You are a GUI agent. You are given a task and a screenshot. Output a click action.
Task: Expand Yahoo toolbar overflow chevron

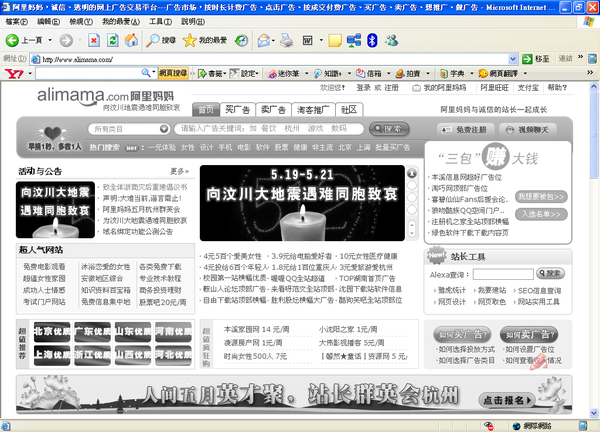click(590, 73)
